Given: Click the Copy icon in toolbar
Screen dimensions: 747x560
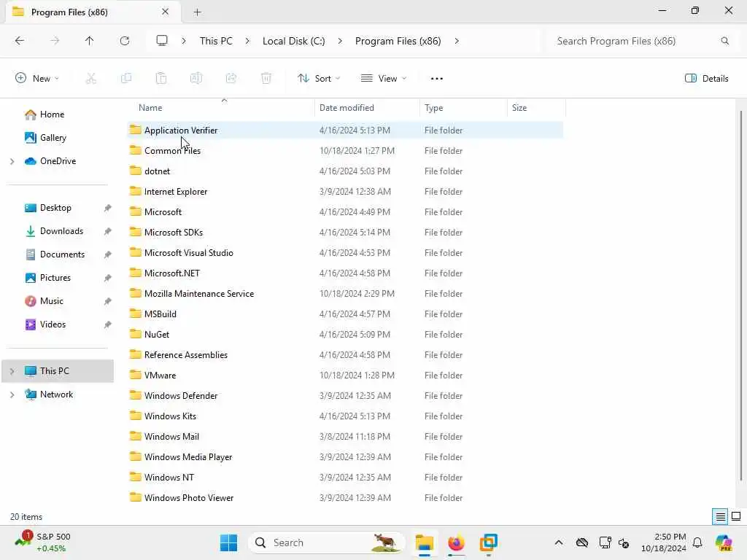Looking at the screenshot, I should pos(126,79).
